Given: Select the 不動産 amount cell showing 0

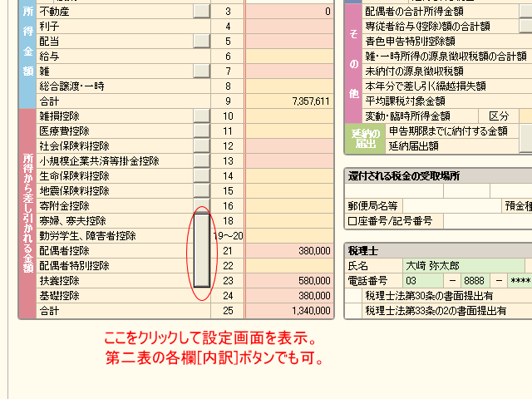Looking at the screenshot, I should click(x=289, y=11).
